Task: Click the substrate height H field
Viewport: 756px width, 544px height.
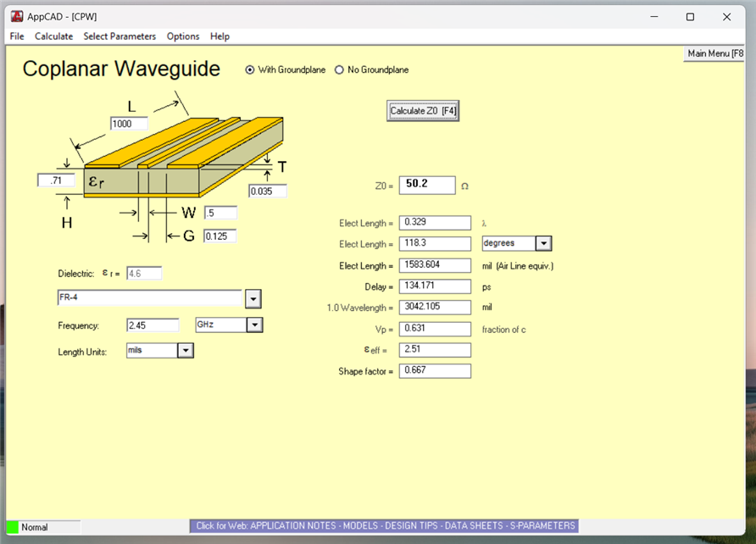Action: [57, 180]
